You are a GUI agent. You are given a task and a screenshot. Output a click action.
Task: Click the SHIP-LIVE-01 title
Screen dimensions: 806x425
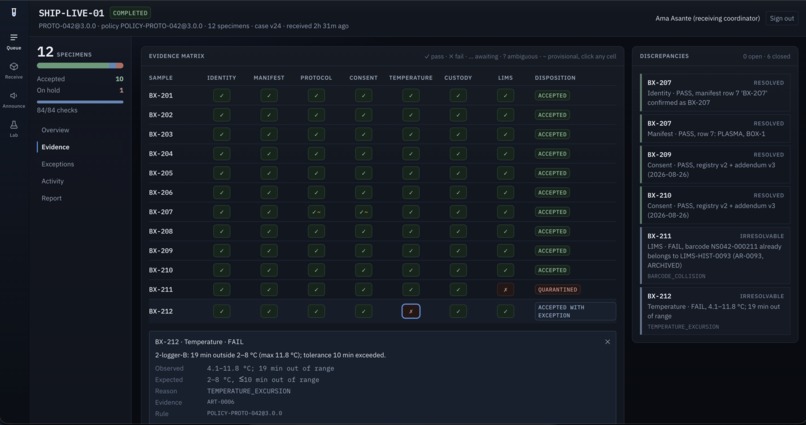tap(71, 13)
